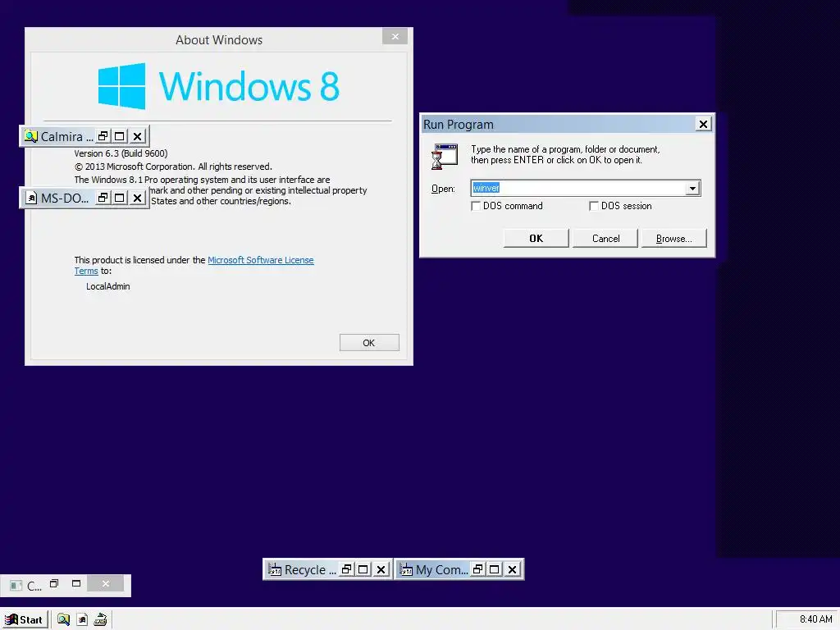
Task: Click the 'Version 6.3 (Build 9600)' text
Action: click(x=121, y=153)
